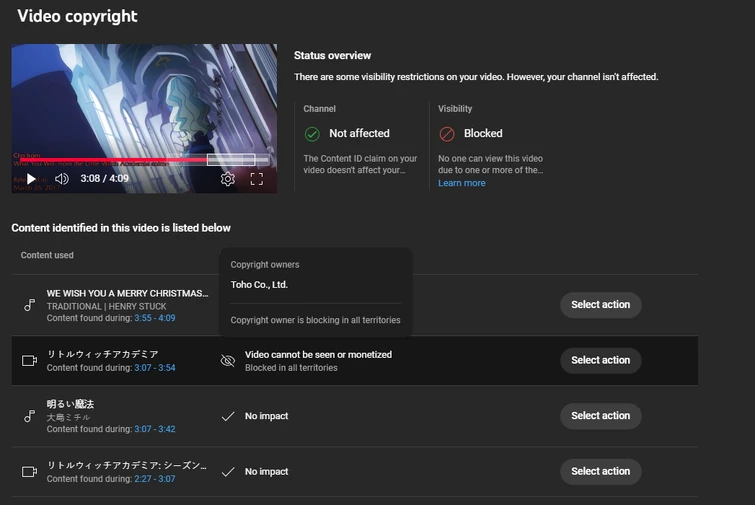Click the music note icon beside WE WISH YOU A MERRY CHRISTMAS

30,305
